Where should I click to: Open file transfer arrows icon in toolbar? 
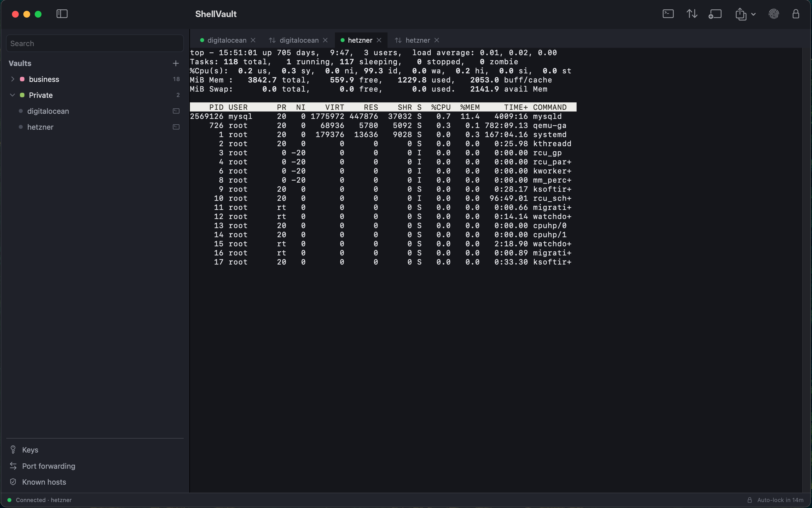(x=692, y=14)
